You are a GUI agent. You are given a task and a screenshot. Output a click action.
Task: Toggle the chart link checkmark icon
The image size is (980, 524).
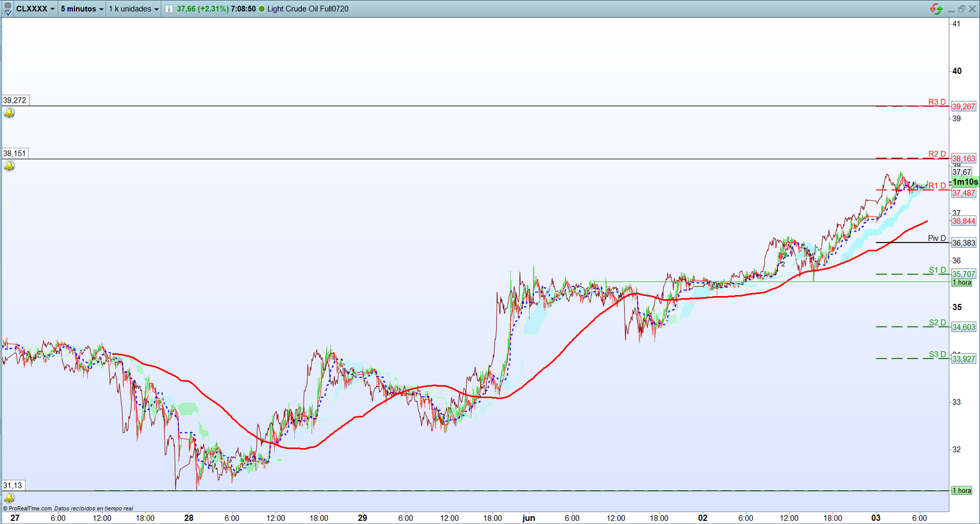coord(8,9)
